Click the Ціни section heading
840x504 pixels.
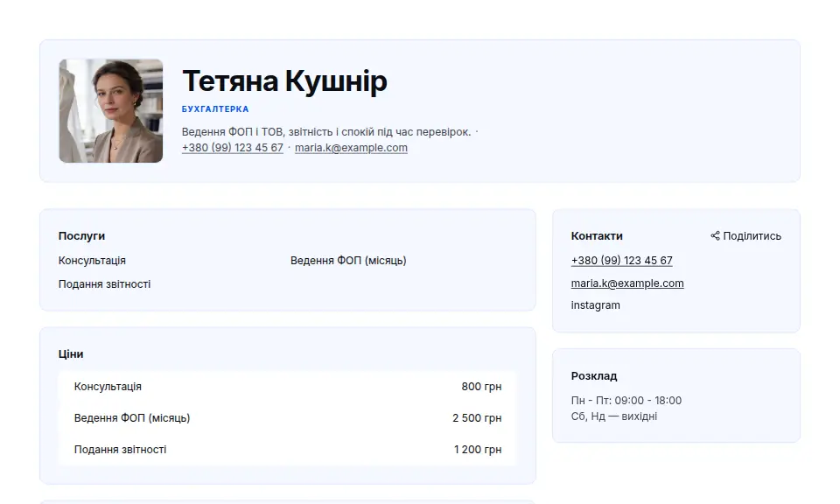tap(71, 354)
